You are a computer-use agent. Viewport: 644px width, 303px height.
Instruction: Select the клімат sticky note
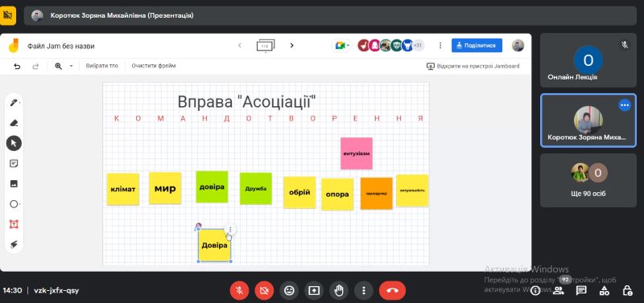[123, 190]
